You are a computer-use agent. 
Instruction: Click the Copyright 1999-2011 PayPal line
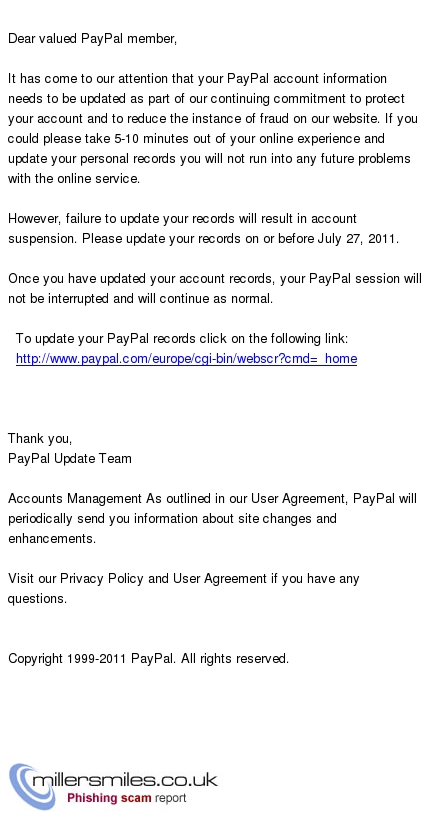148,659
